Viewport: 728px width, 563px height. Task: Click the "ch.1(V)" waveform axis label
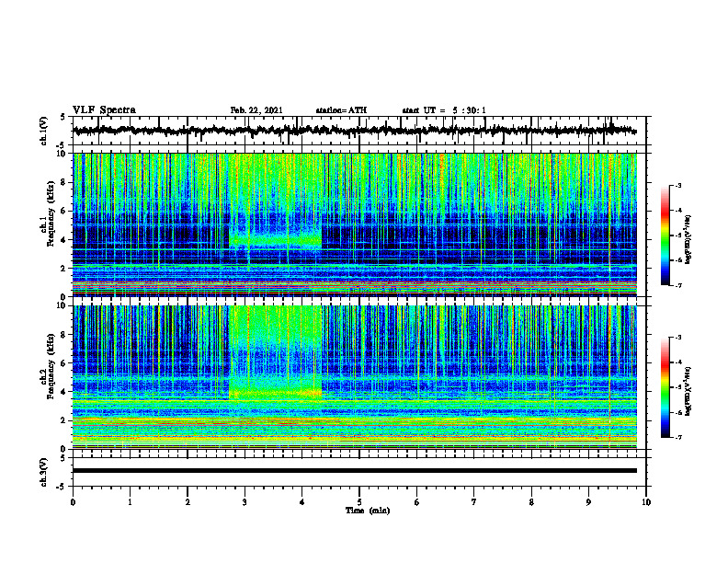[x=44, y=131]
